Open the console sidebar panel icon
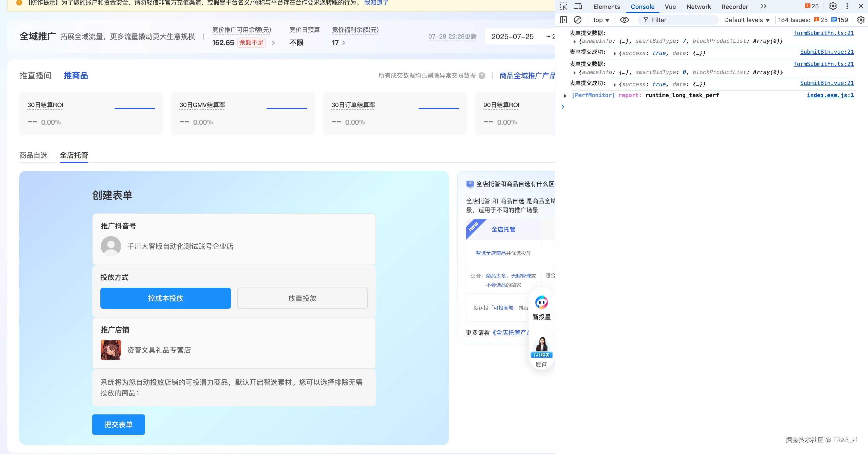Image resolution: width=868 pixels, height=454 pixels. [x=563, y=20]
